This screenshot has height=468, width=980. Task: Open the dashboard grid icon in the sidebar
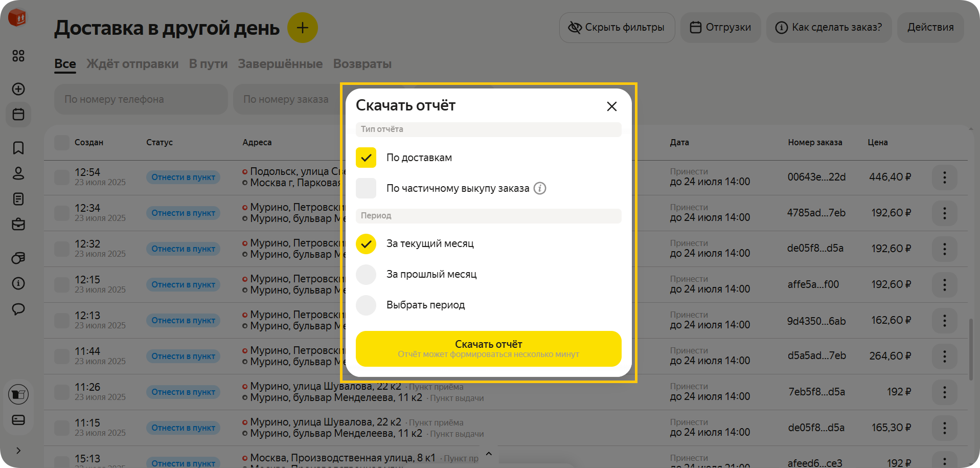click(x=18, y=56)
